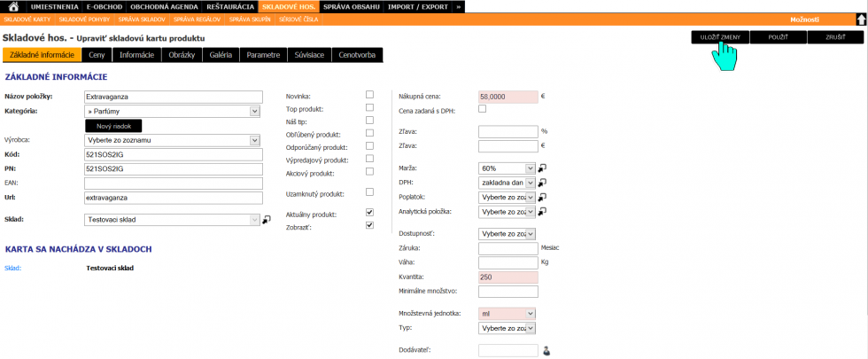Viewport: 868px width, 359px height.
Task: Expand the Kategória dropdown showing Parfúmy
Action: [172, 112]
